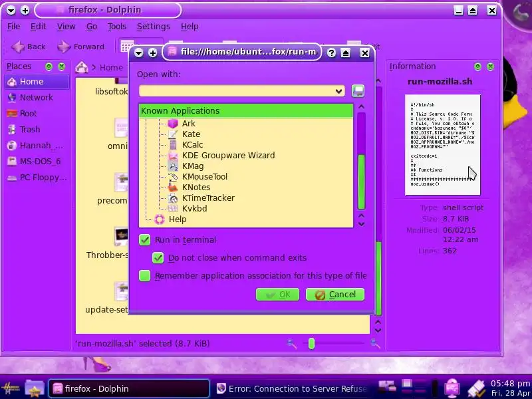Toggle Do not close when command exits
Viewport: 532px width, 399px height.
(x=158, y=258)
